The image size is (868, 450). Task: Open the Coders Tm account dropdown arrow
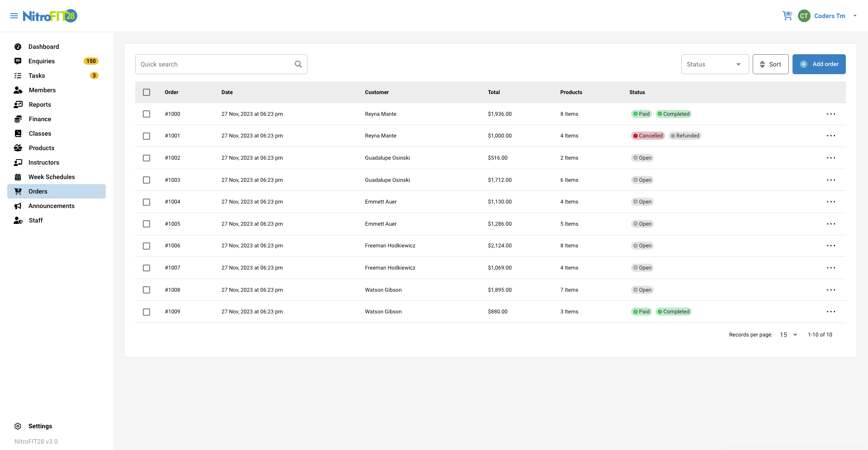coord(854,15)
